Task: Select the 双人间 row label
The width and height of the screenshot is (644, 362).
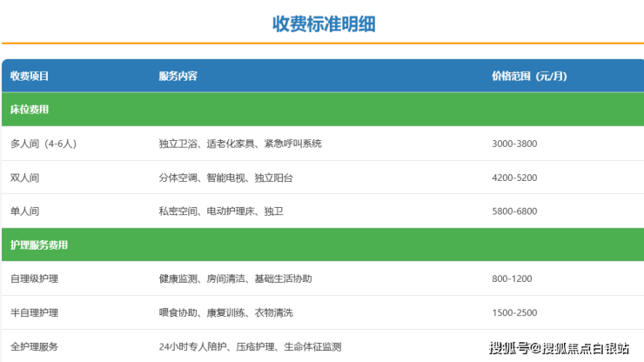Action: coord(24,178)
